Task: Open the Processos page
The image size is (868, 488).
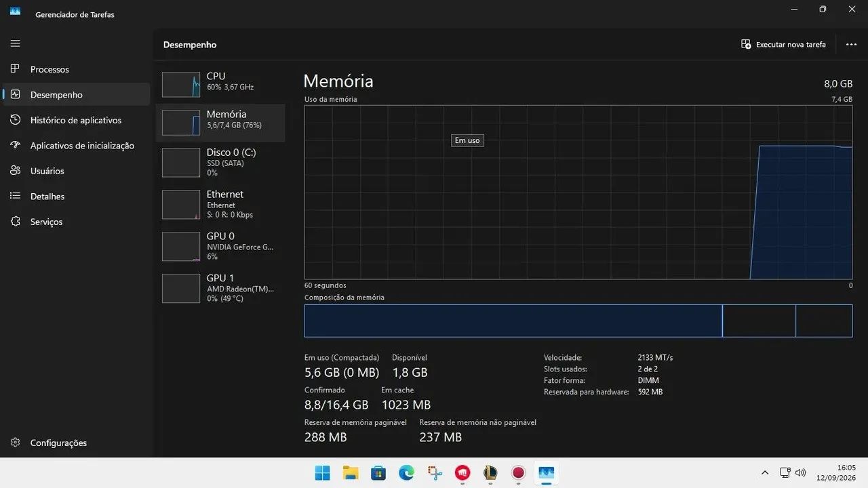Action: pos(76,69)
